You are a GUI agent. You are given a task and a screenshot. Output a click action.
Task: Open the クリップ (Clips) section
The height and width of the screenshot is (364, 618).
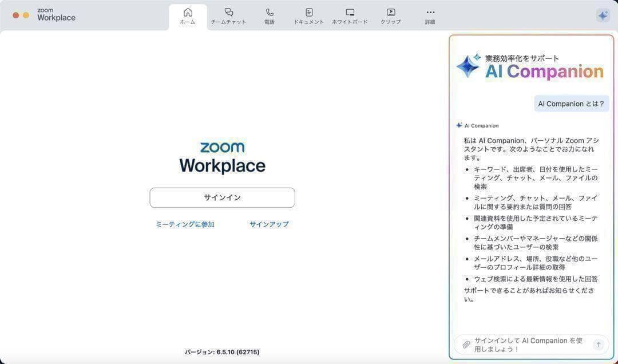point(390,15)
